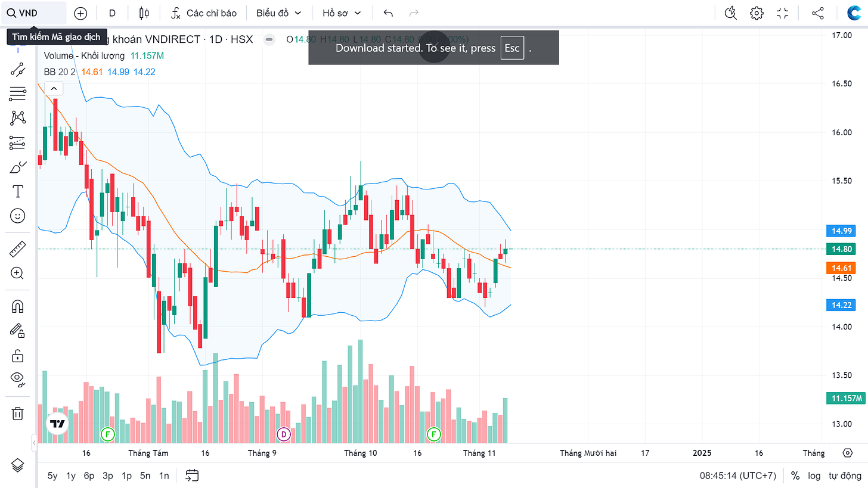Click the VND symbol search box
This screenshot has width=868, height=488.
click(33, 13)
